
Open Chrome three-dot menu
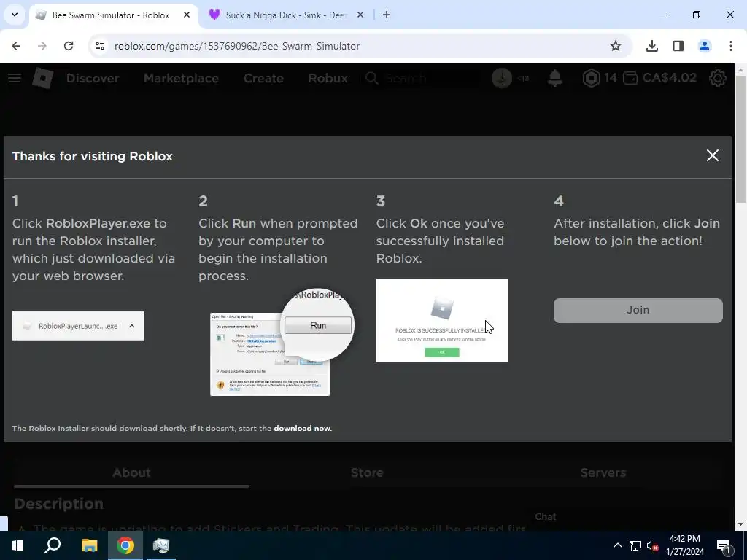pos(731,46)
